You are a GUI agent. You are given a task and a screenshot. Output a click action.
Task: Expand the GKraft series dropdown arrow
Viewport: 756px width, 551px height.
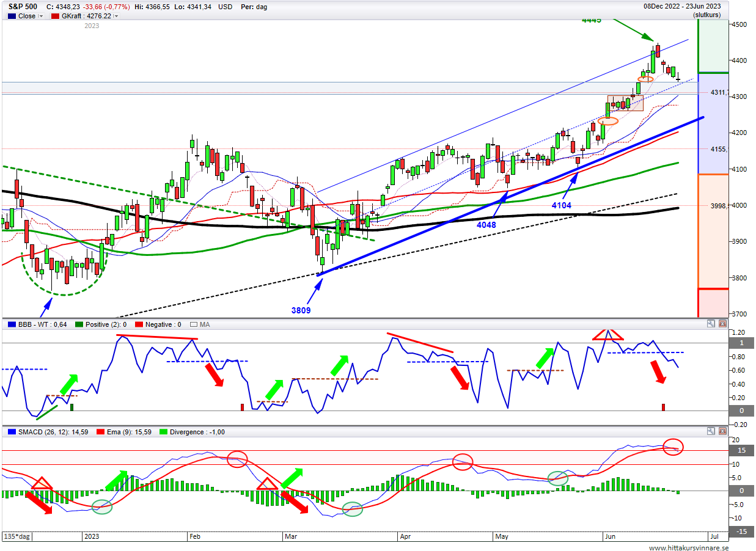point(116,16)
